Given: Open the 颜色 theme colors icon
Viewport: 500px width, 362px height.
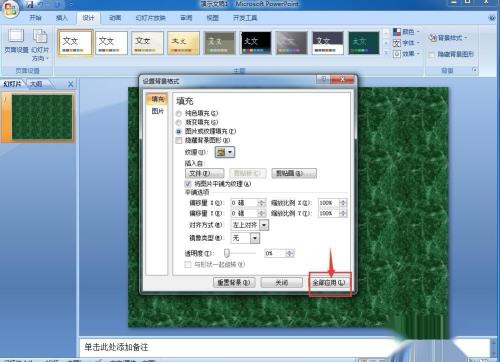Looking at the screenshot, I should (397, 32).
